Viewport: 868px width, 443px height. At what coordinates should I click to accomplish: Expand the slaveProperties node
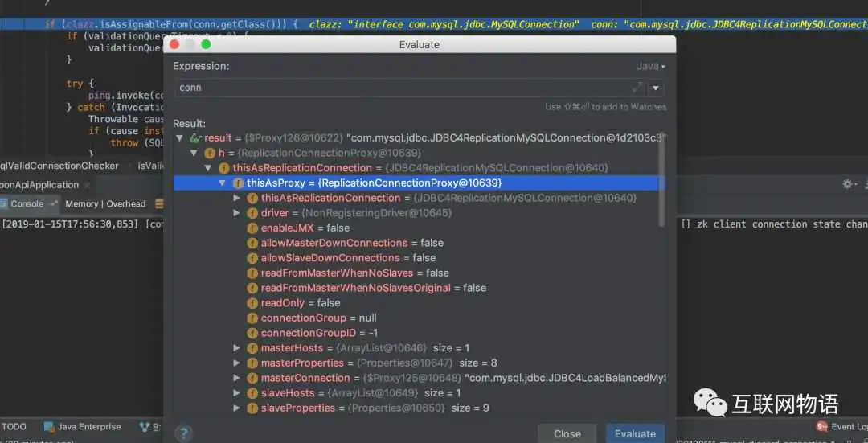click(x=236, y=408)
